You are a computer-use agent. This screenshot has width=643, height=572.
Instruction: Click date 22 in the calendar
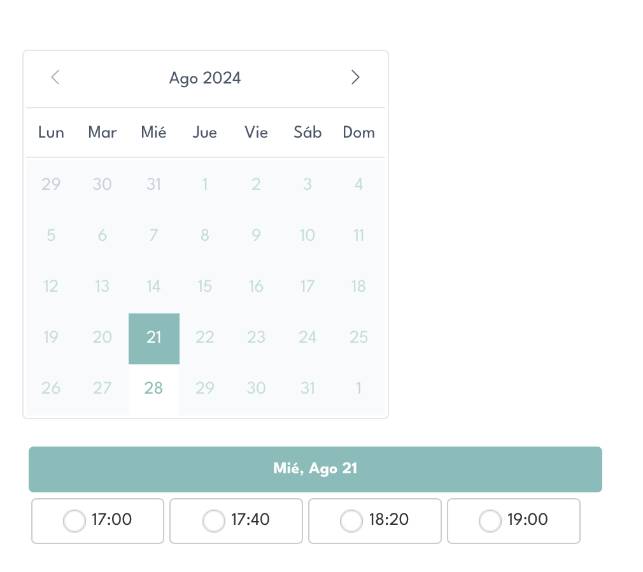(x=205, y=337)
